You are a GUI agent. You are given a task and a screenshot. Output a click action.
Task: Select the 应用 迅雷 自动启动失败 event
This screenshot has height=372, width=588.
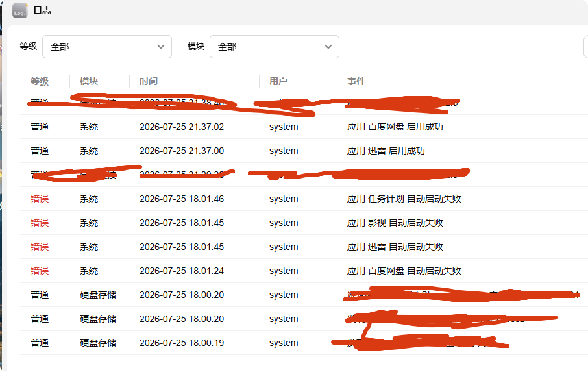[395, 247]
